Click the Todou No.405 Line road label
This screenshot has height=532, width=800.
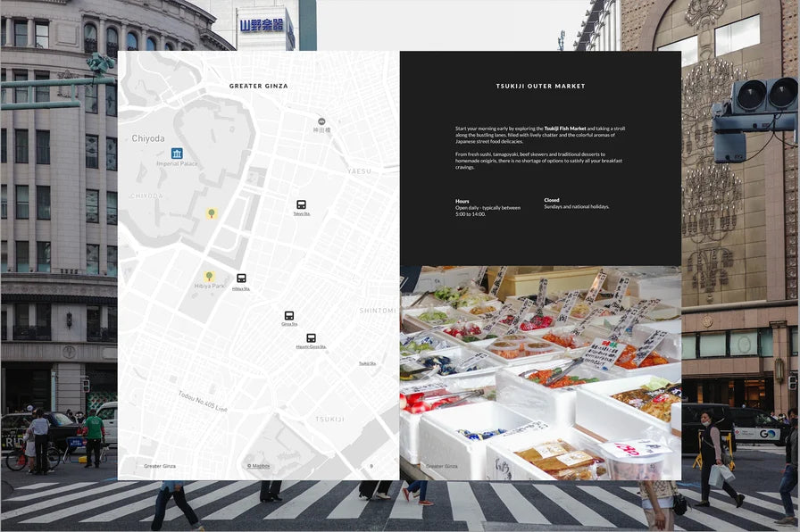pyautogui.click(x=202, y=401)
